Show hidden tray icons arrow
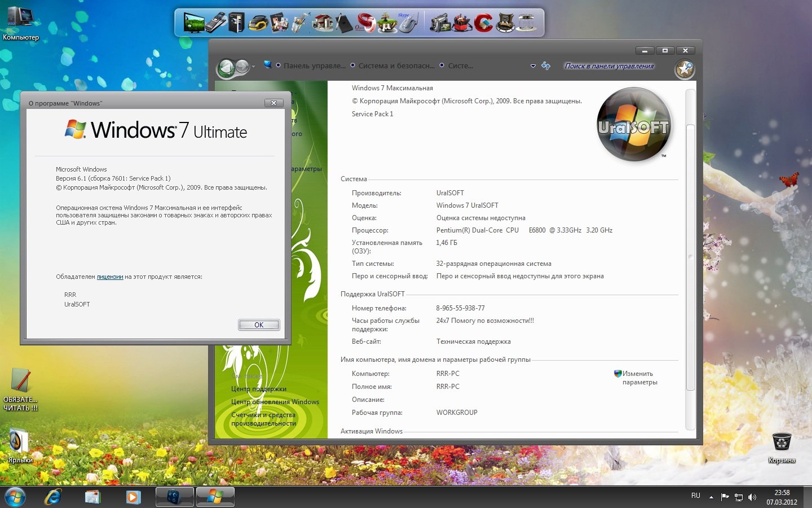This screenshot has width=812, height=508. pos(711,497)
